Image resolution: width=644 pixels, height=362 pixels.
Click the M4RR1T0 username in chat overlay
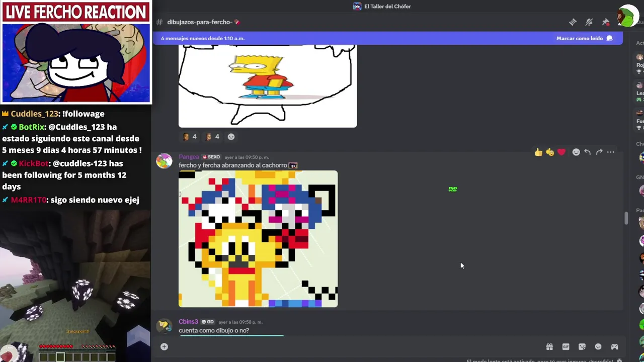click(x=28, y=200)
